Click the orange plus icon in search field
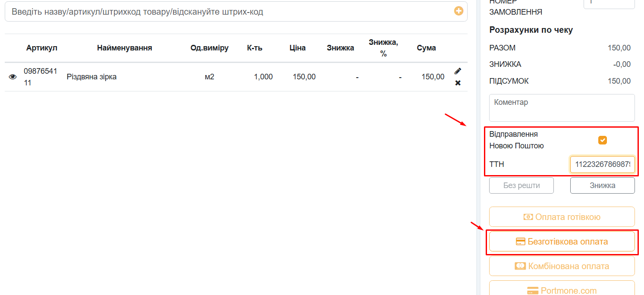The height and width of the screenshot is (295, 644). pyautogui.click(x=459, y=11)
